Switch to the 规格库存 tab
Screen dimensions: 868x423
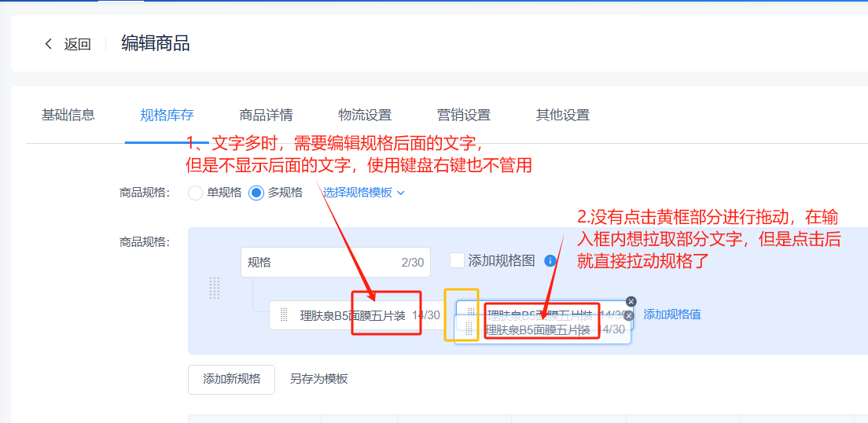pyautogui.click(x=167, y=115)
